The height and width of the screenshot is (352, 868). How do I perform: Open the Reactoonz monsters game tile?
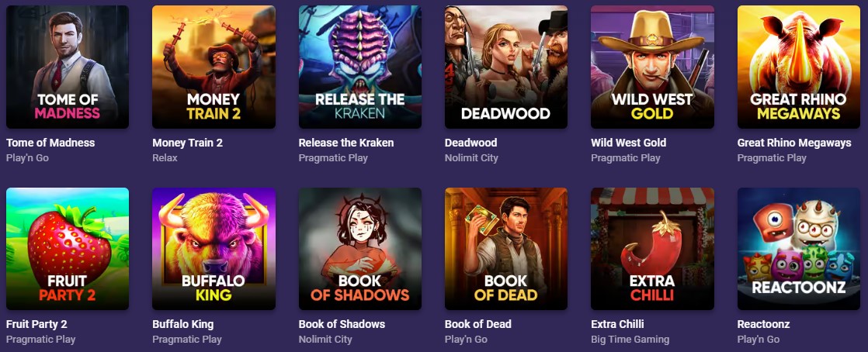point(799,249)
